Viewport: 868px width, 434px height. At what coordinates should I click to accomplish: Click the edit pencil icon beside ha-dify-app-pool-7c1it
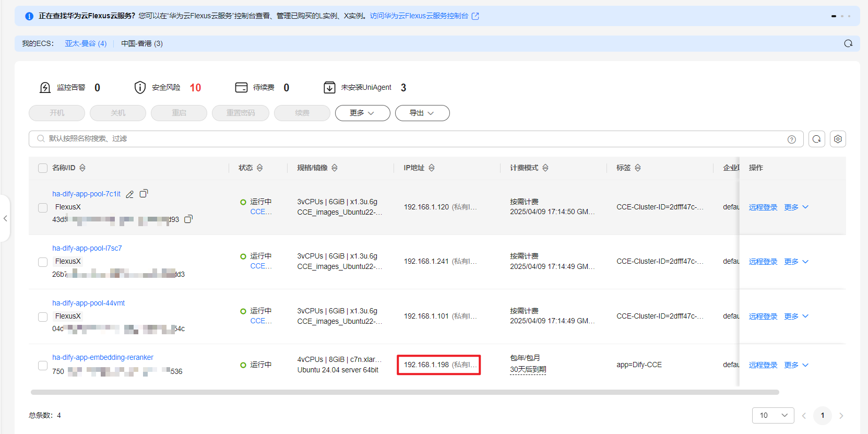click(x=129, y=194)
